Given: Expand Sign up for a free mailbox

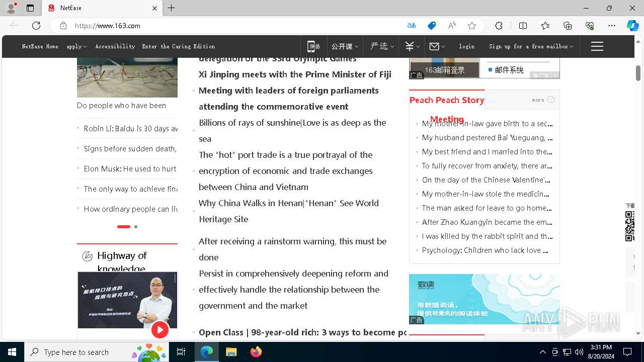Looking at the screenshot, I should point(531,46).
